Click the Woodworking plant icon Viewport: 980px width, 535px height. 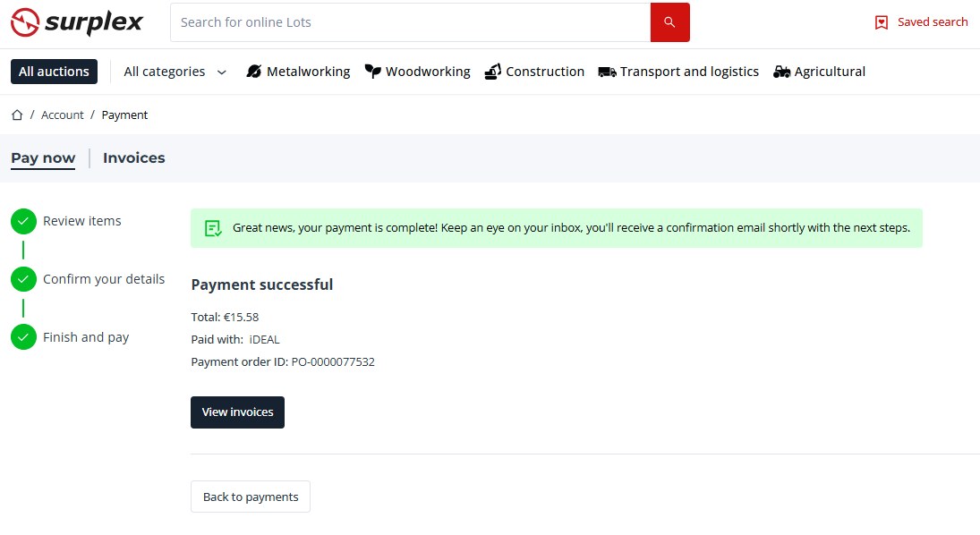(373, 72)
